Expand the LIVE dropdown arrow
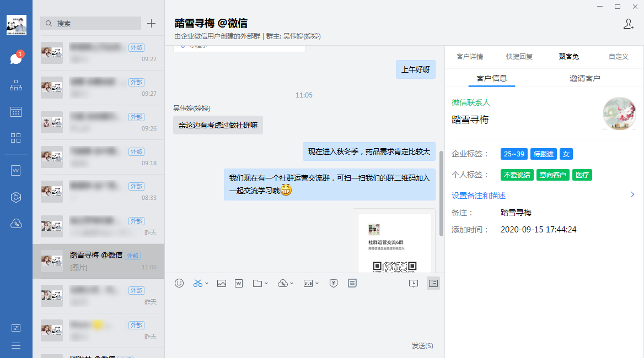The image size is (644, 358). point(317,283)
